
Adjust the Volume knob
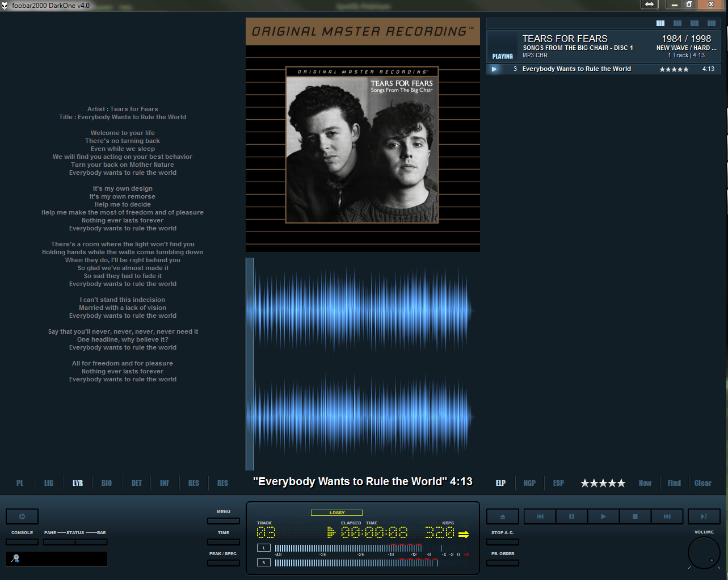click(704, 552)
